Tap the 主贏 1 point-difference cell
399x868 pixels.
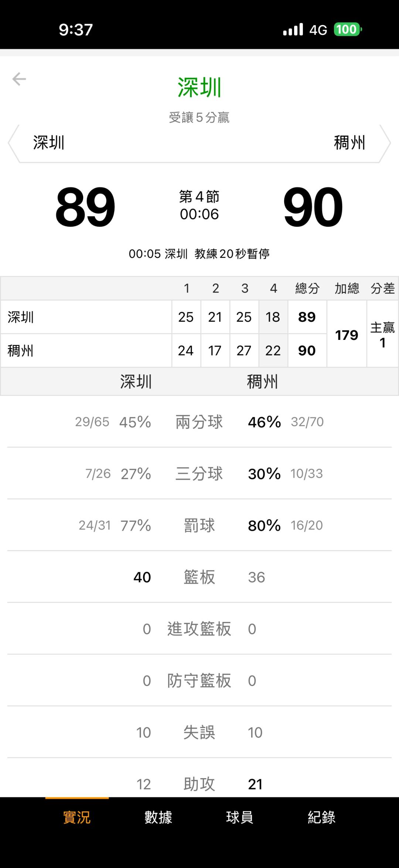tap(382, 335)
